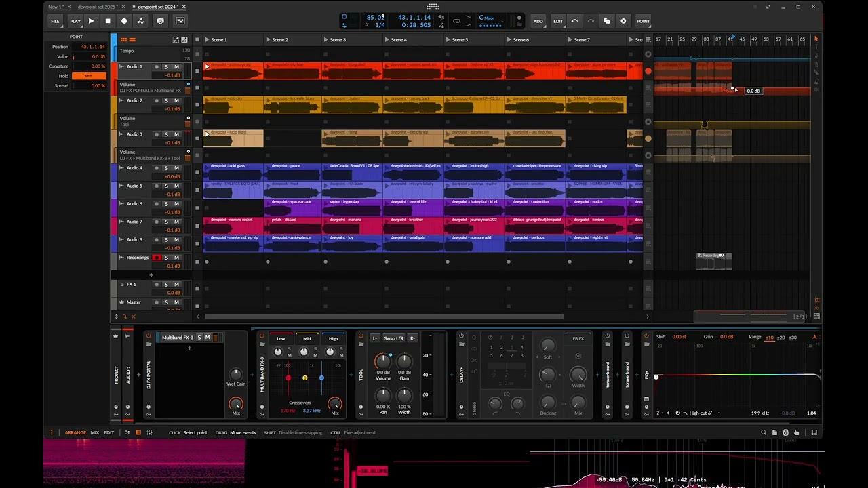Redo the last undone action
The width and height of the screenshot is (868, 488).
(x=591, y=21)
